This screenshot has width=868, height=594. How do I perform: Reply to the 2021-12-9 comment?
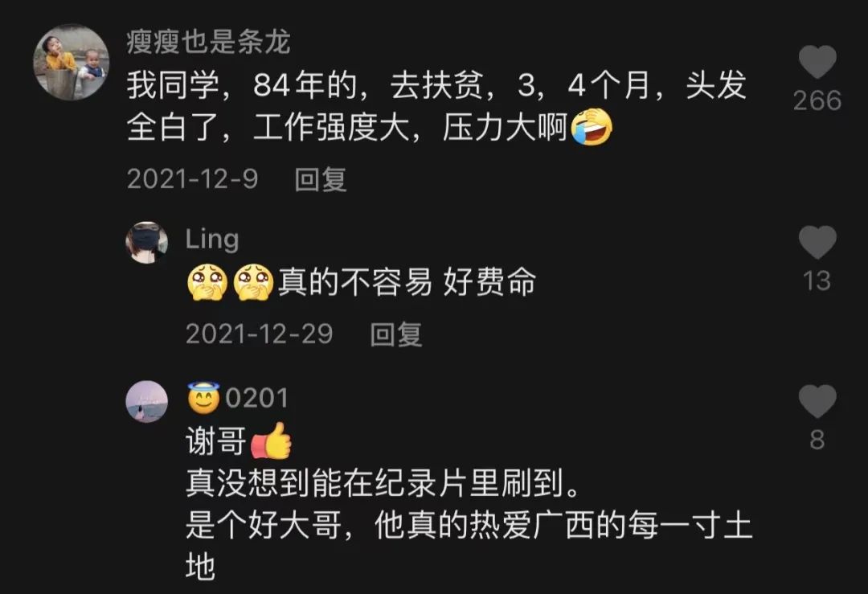[321, 179]
